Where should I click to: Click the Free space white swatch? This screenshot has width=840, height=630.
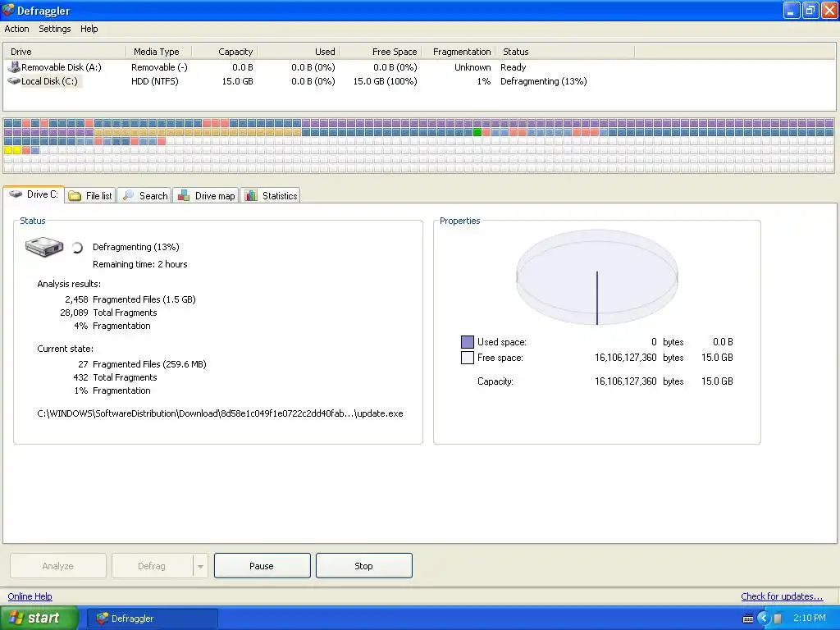pyautogui.click(x=467, y=358)
